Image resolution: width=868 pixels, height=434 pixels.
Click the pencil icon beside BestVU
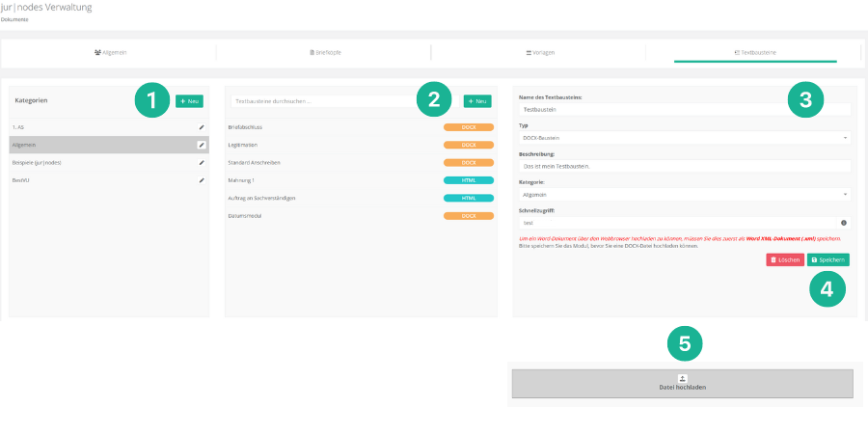point(202,180)
